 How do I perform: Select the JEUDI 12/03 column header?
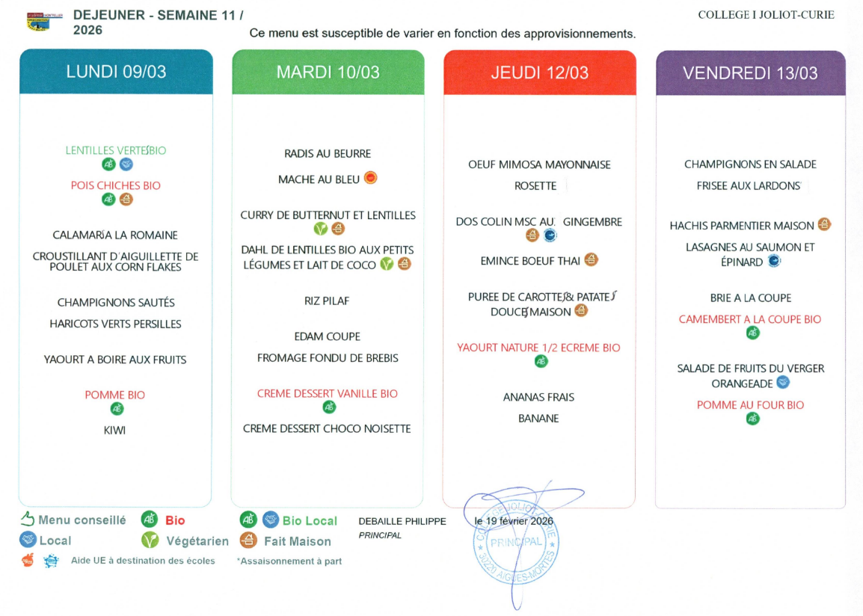[539, 73]
